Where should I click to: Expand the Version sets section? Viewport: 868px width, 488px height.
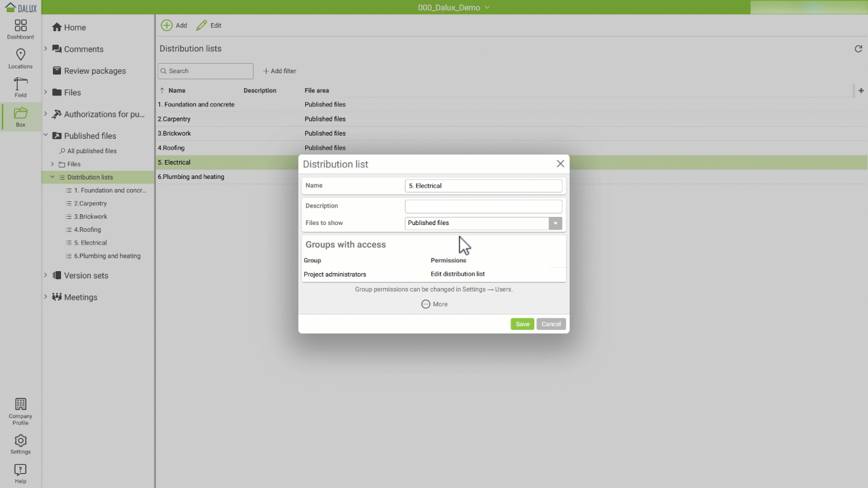coord(45,275)
